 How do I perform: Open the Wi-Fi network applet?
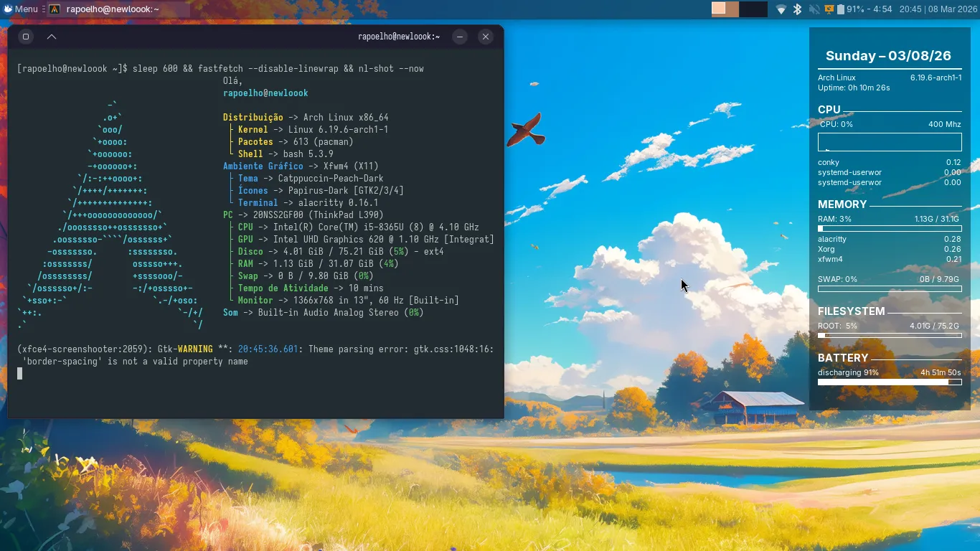pos(781,9)
